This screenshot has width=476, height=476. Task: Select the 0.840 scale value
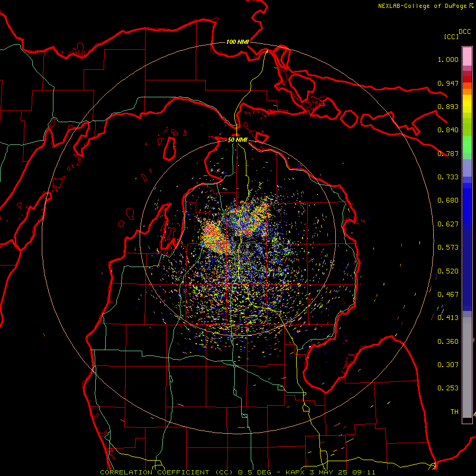pyautogui.click(x=448, y=130)
